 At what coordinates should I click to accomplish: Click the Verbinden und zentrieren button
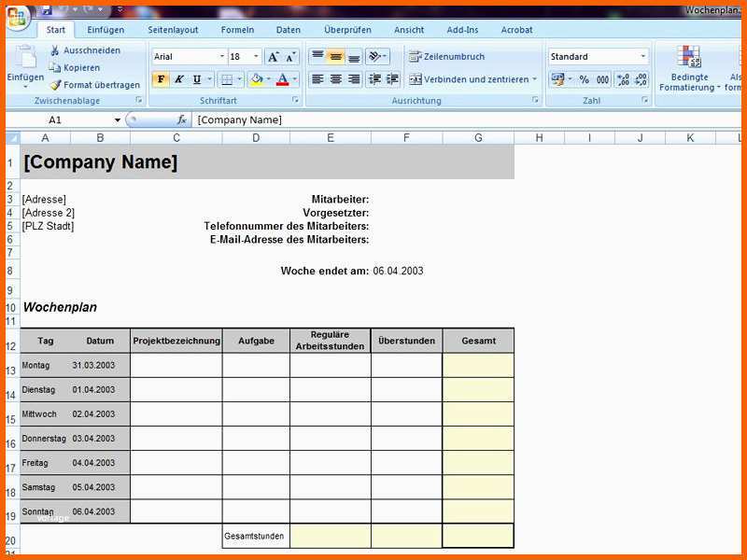click(x=472, y=79)
